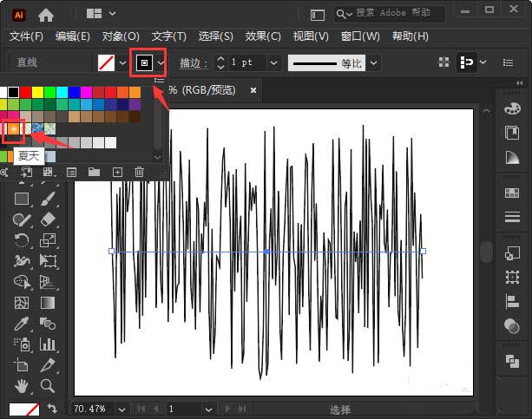Open the artboard number dropdown
The width and height of the screenshot is (532, 419).
click(x=208, y=409)
